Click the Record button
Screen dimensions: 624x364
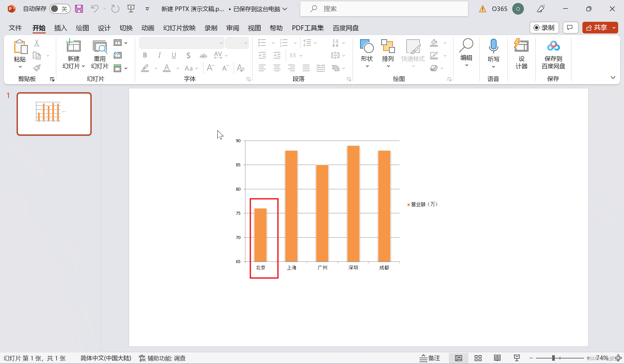544,28
